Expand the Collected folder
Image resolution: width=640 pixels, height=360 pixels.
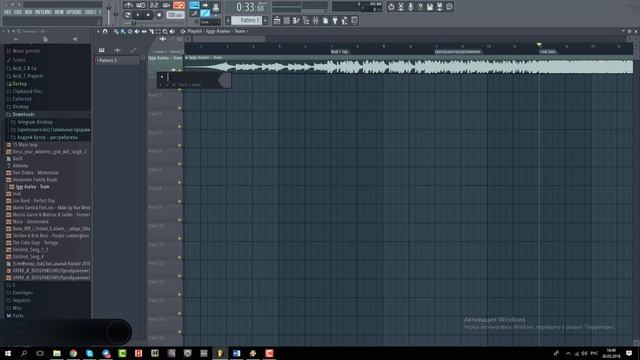[22, 99]
